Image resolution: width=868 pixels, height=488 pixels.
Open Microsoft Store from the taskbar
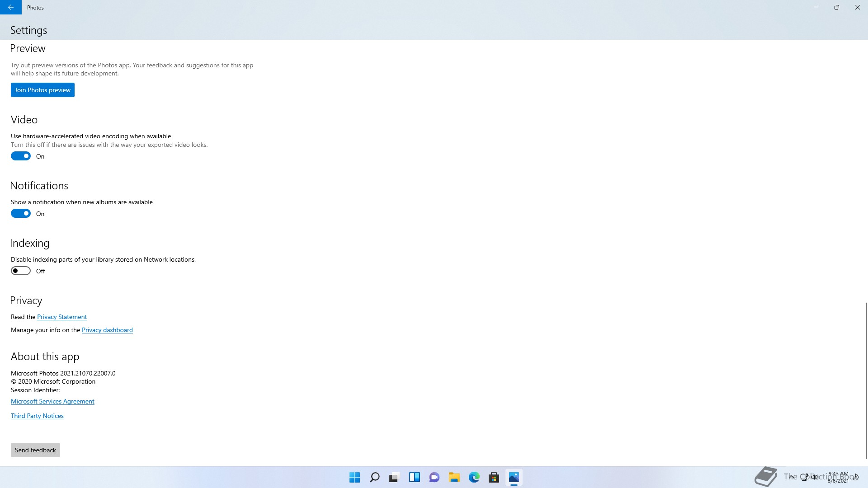coord(494,477)
